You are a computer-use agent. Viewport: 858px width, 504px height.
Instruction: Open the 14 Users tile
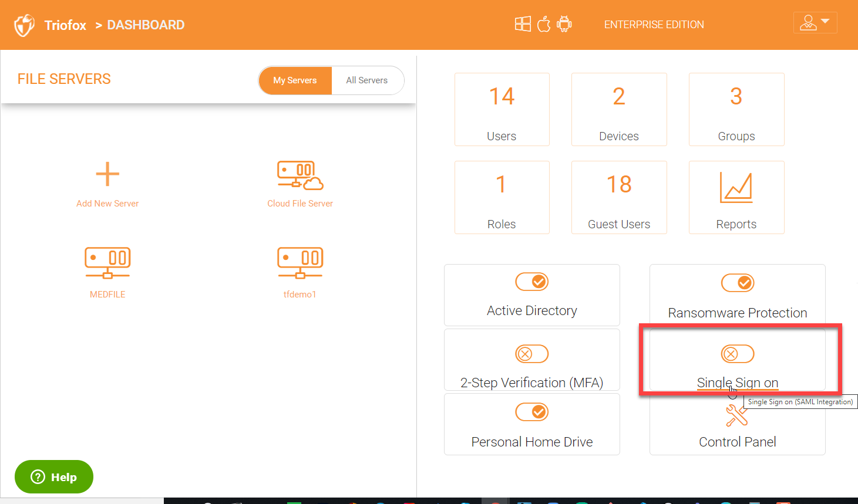502,109
